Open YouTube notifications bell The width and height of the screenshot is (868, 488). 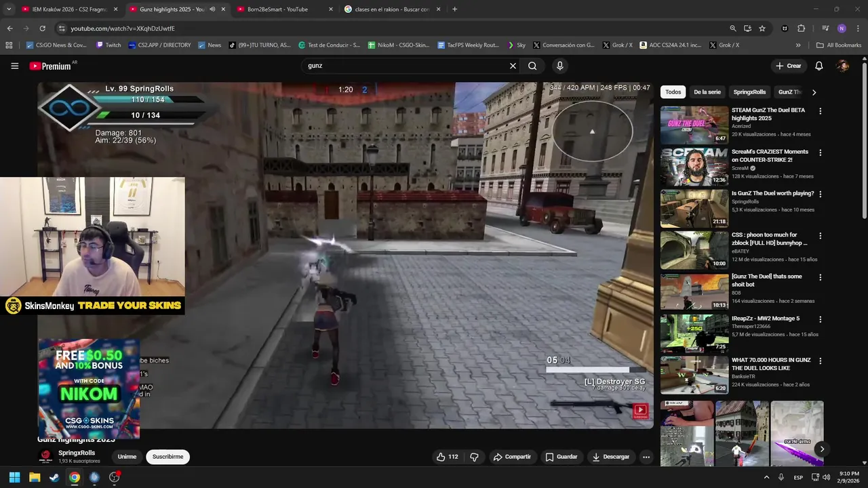click(818, 66)
